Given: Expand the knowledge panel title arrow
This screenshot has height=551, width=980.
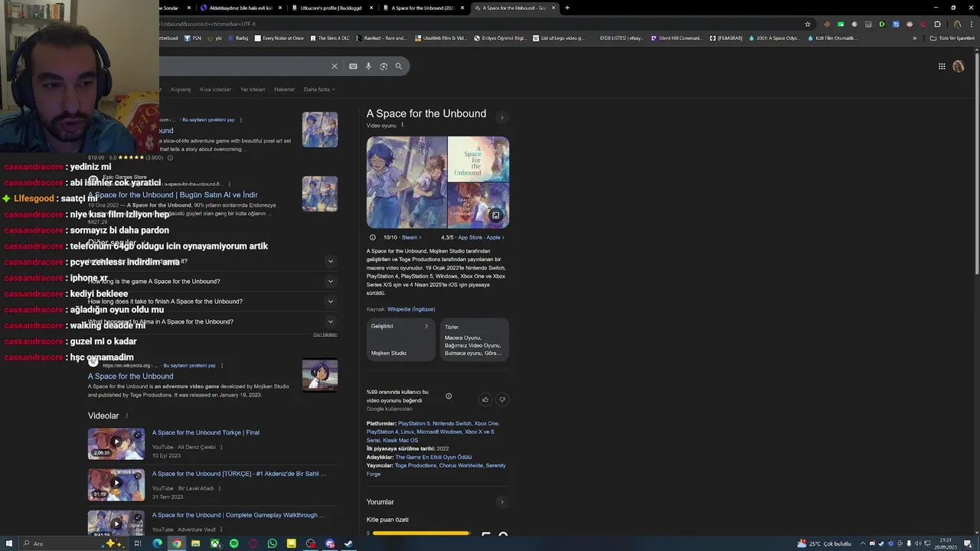Looking at the screenshot, I should [501, 117].
